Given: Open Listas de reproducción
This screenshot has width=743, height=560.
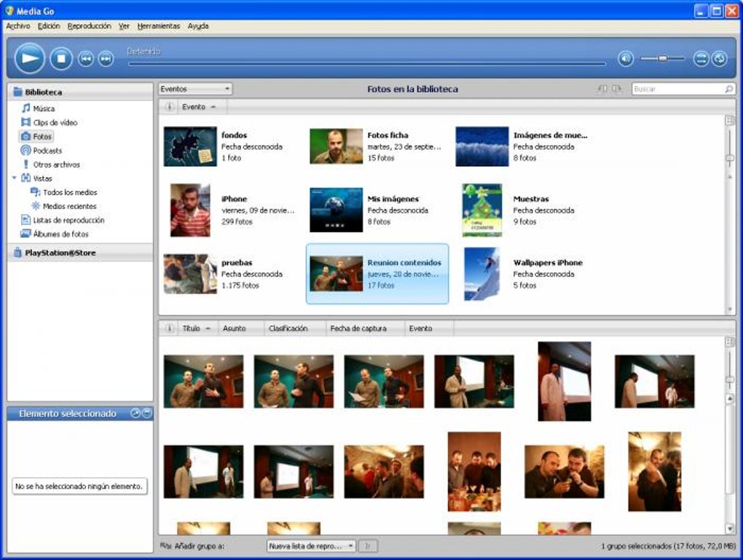Looking at the screenshot, I should click(68, 221).
